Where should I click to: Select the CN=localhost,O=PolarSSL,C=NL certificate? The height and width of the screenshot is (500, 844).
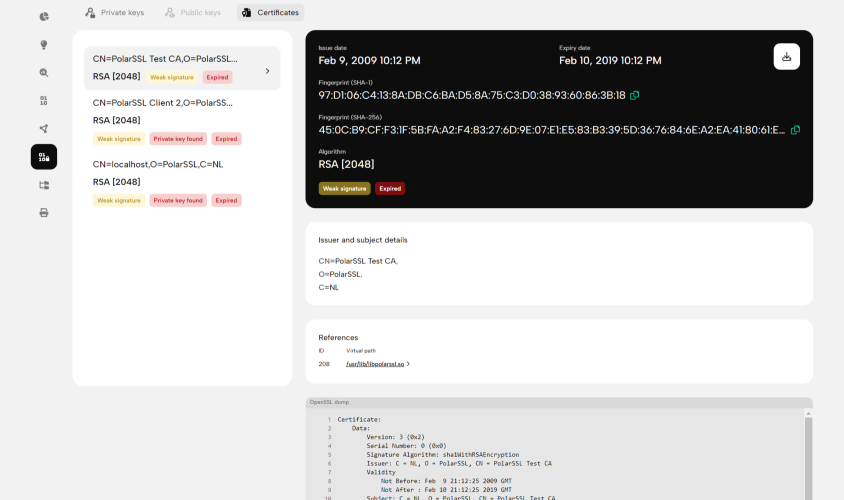[182, 182]
